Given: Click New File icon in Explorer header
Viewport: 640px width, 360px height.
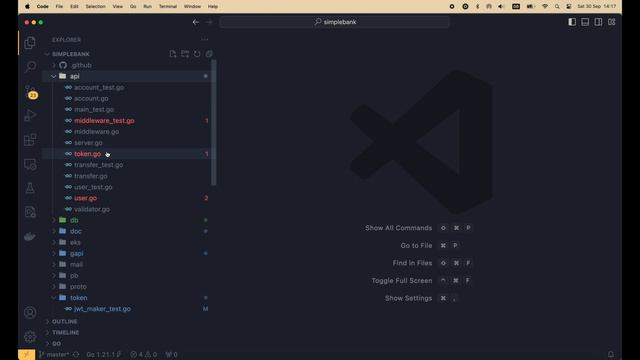Looking at the screenshot, I should pos(173,54).
